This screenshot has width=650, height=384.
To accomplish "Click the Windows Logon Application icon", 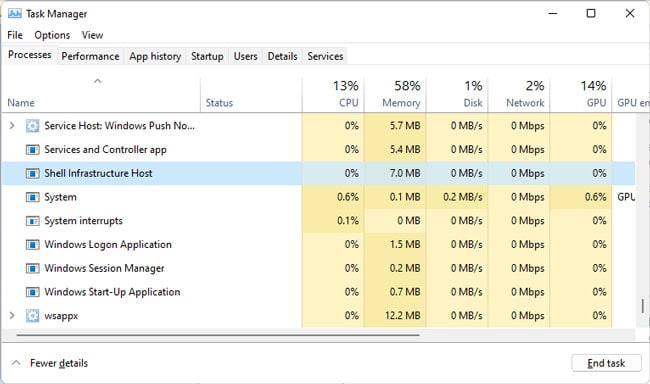I will tap(32, 245).
